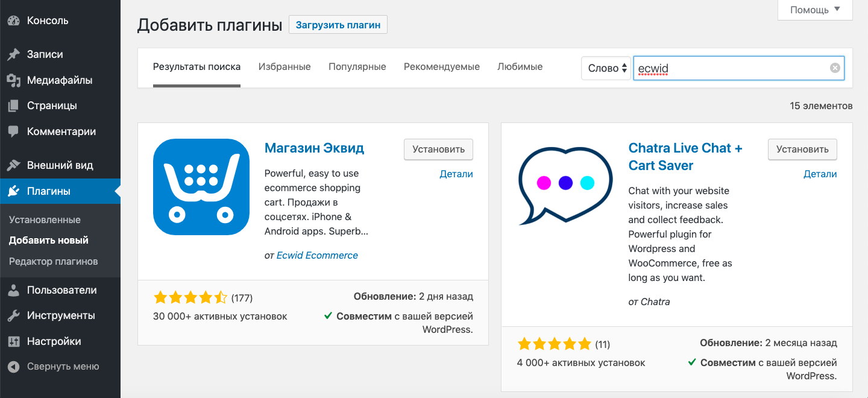Image resolution: width=868 pixels, height=398 pixels.
Task: Click the Загрузить плагин button
Action: [x=338, y=25]
